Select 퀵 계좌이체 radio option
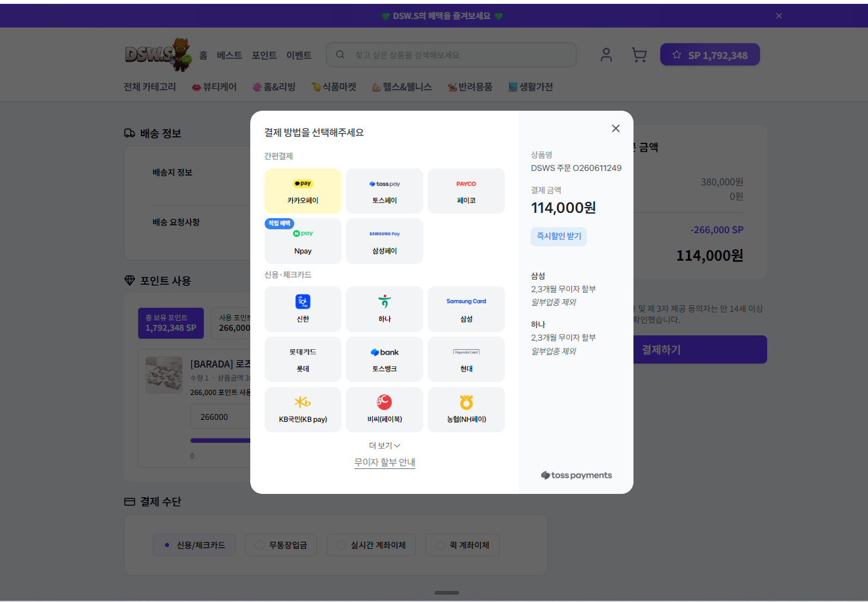This screenshot has width=868, height=602. tap(462, 545)
